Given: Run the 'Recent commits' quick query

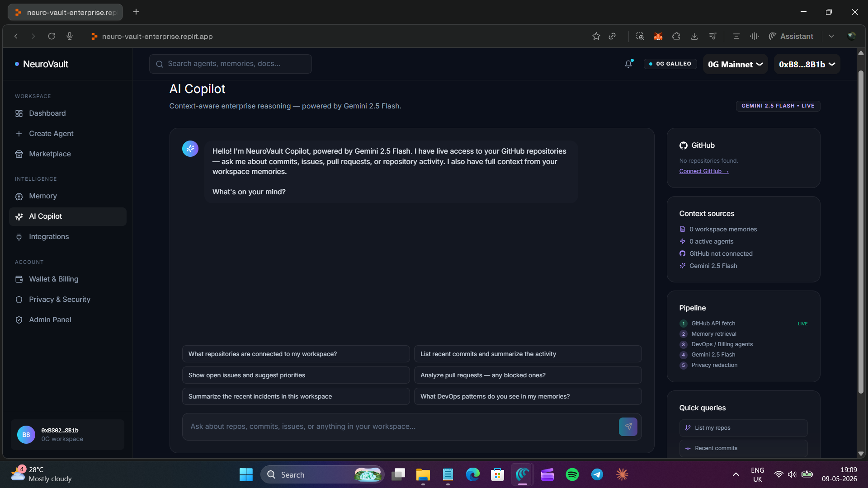Looking at the screenshot, I should [x=744, y=448].
